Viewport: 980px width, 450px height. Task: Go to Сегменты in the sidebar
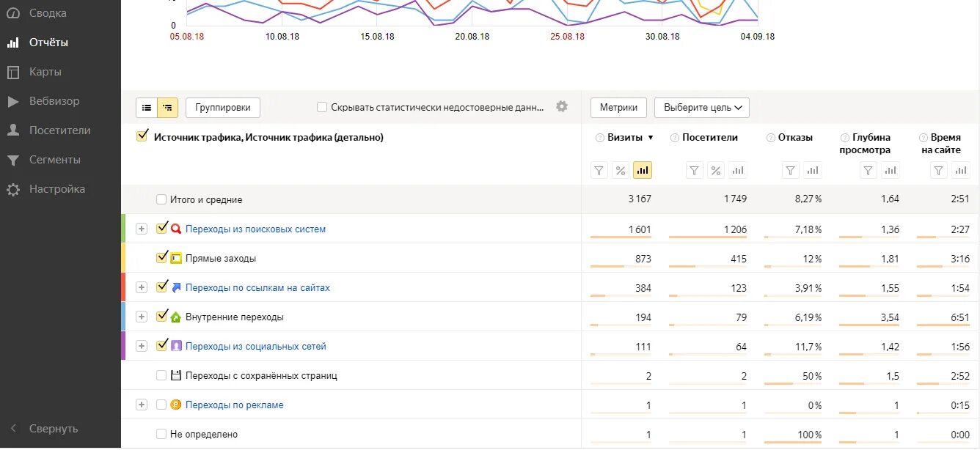(54, 160)
